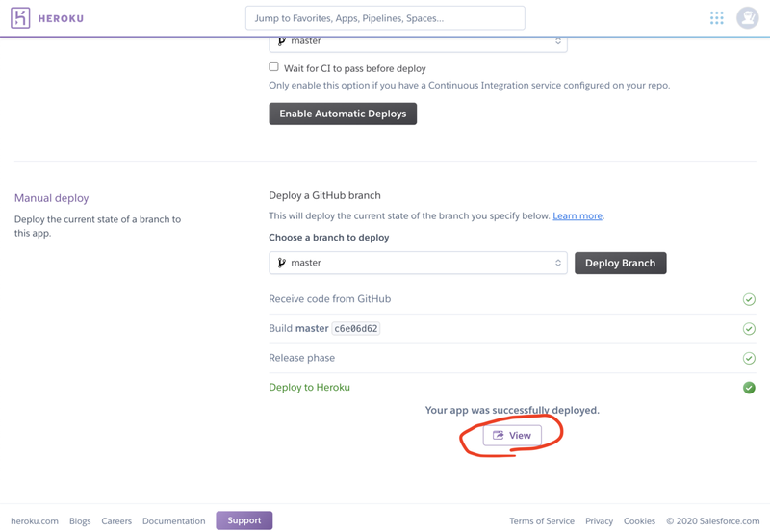
Task: Open the automatic deploys branch dropdown
Action: [418, 43]
